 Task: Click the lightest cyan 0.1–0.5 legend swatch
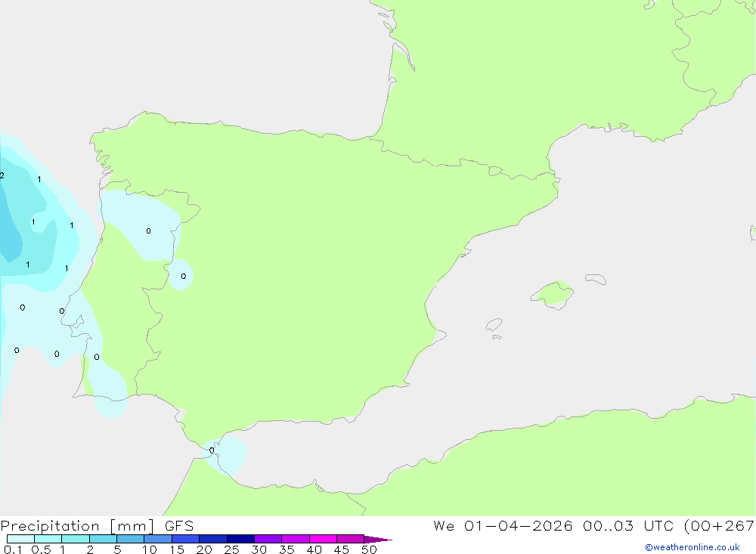[x=20, y=539]
